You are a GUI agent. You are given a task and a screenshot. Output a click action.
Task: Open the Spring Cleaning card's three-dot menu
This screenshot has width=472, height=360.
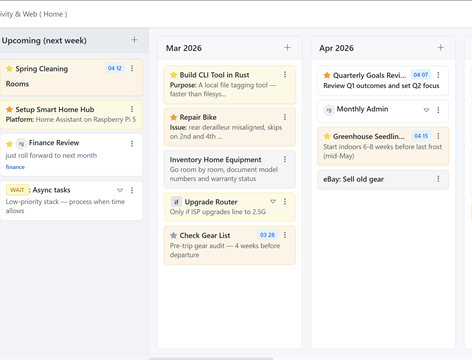click(x=132, y=68)
